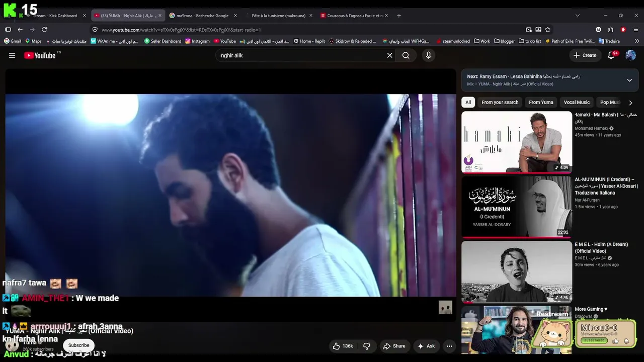Show more filter chips with right arrow
644x362 pixels.
click(x=630, y=103)
